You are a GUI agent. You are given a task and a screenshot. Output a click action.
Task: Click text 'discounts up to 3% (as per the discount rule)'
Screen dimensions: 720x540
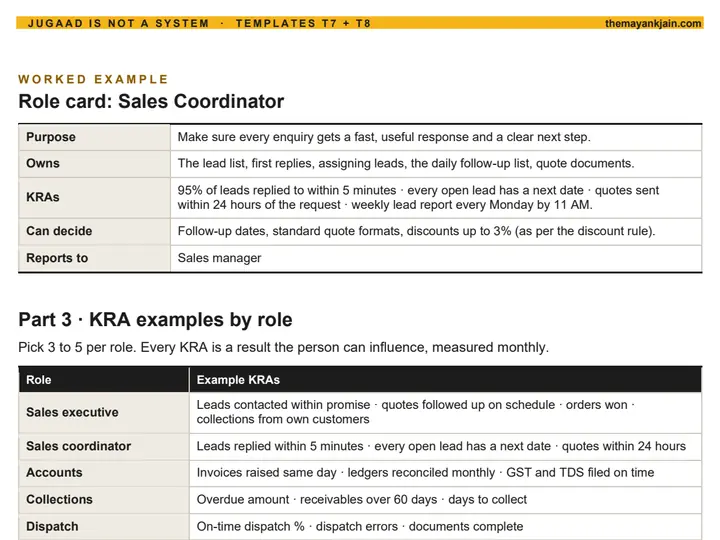[x=531, y=231]
